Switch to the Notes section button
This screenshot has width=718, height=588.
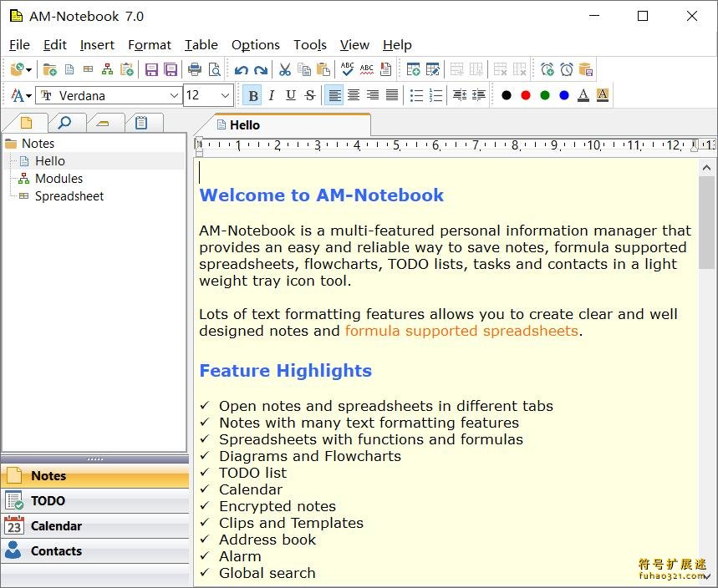94,476
